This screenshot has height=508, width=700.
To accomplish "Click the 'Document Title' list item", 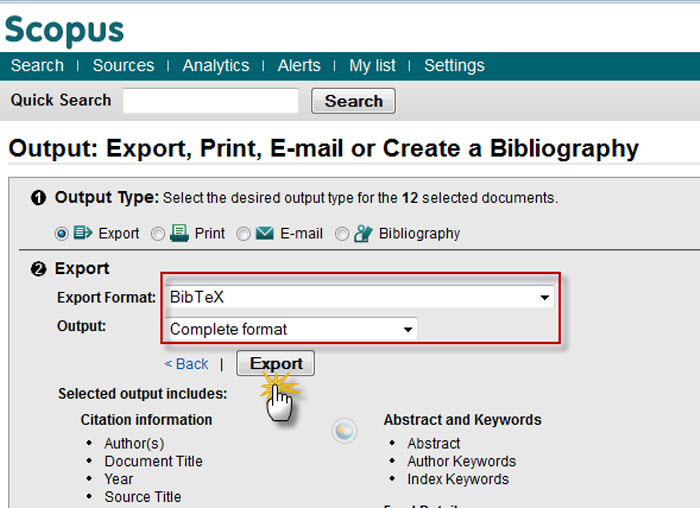I will [x=153, y=461].
